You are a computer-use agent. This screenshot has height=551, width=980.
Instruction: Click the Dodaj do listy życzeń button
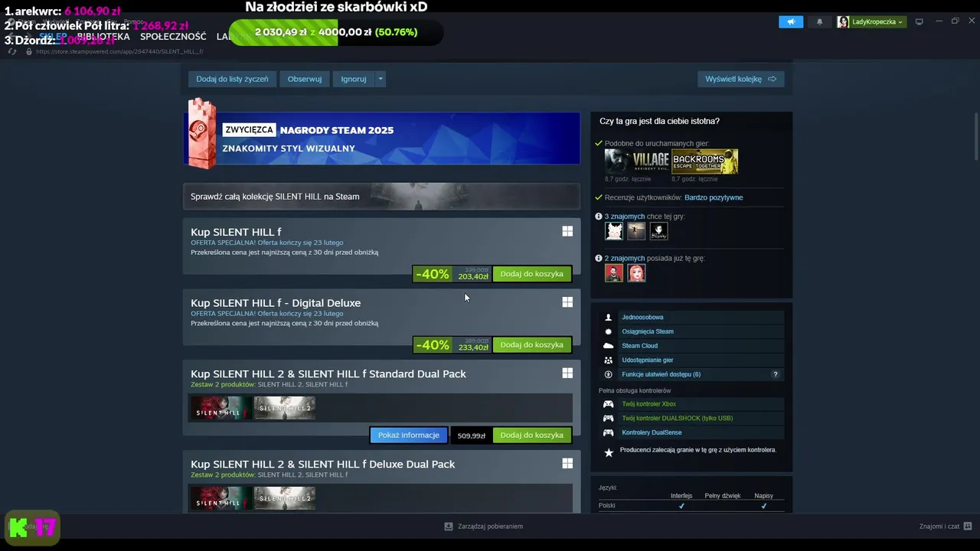point(232,79)
